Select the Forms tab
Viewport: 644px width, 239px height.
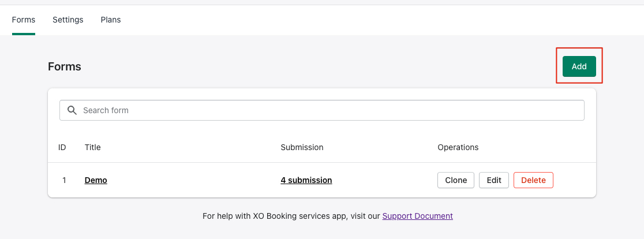click(x=24, y=20)
